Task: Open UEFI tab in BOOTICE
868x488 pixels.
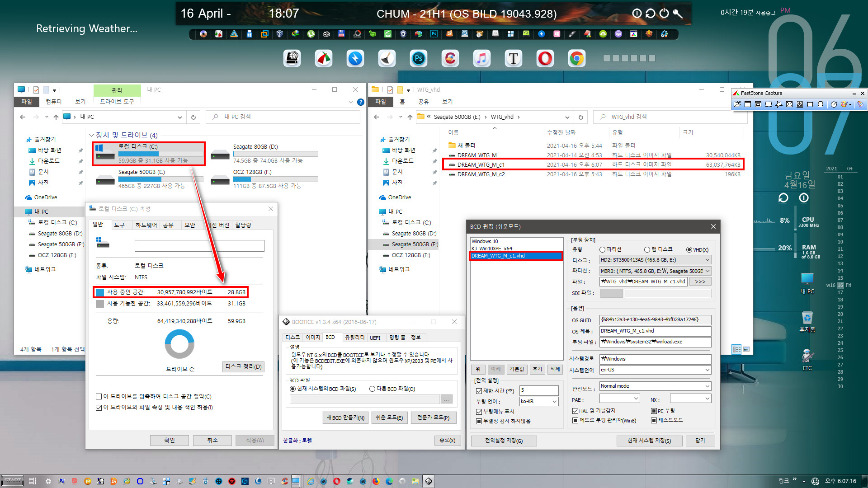Action: 375,338
